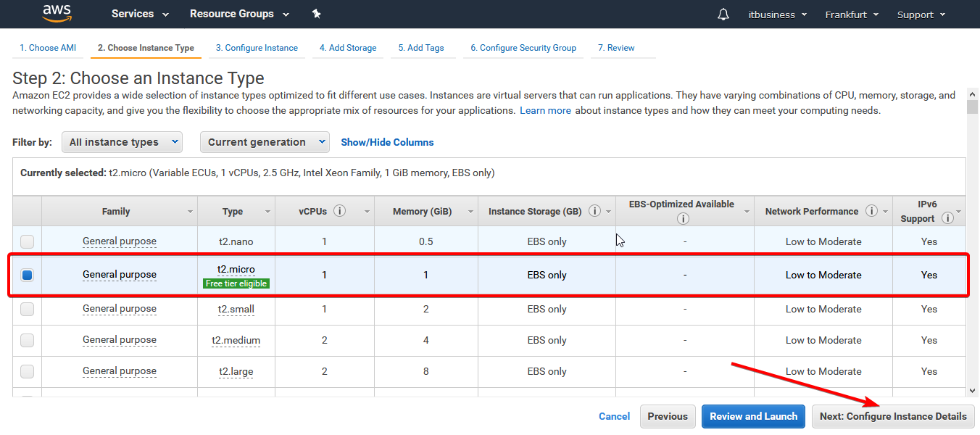Click Next: Configure Instance Details button
The image size is (980, 435).
[893, 416]
